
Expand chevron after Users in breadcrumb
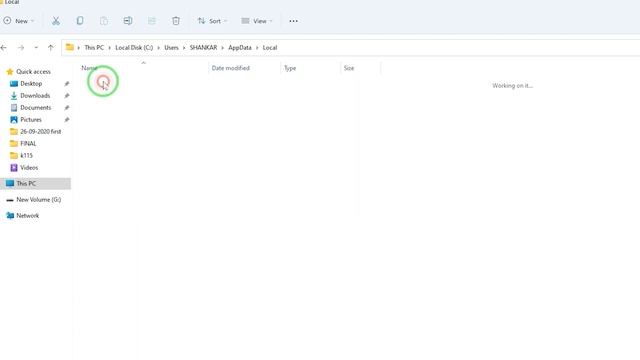(x=184, y=48)
